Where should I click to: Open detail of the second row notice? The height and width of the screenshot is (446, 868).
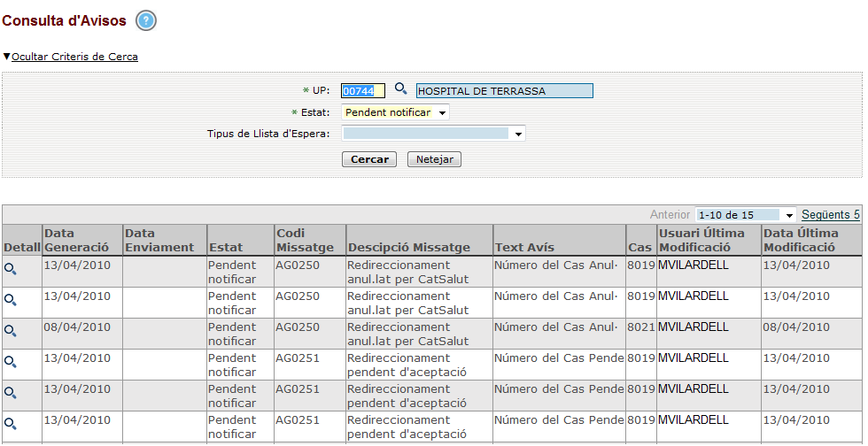[x=11, y=300]
